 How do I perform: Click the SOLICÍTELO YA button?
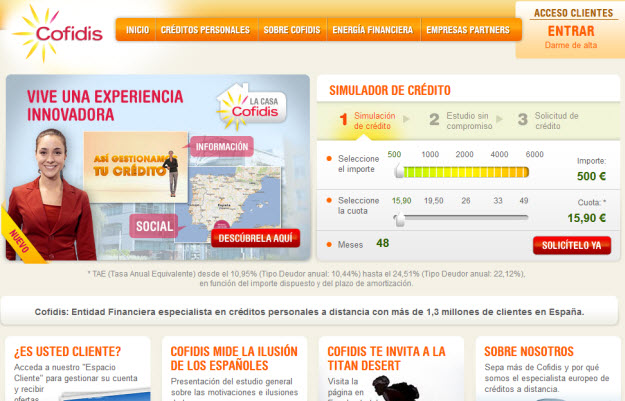click(572, 245)
